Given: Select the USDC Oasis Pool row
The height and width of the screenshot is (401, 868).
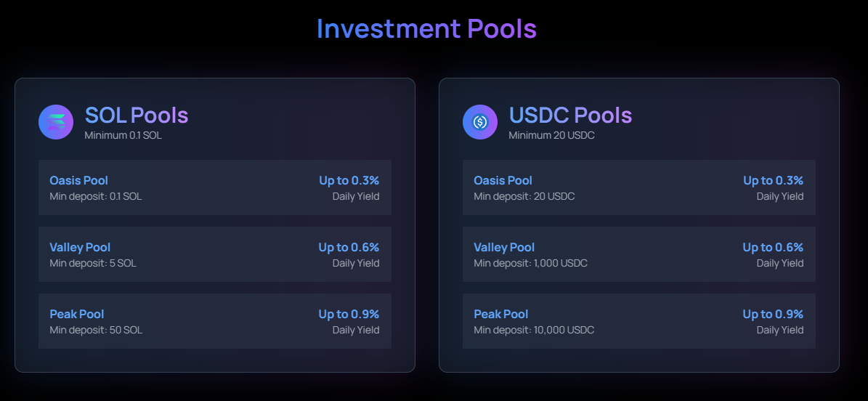Looking at the screenshot, I should coord(638,187).
